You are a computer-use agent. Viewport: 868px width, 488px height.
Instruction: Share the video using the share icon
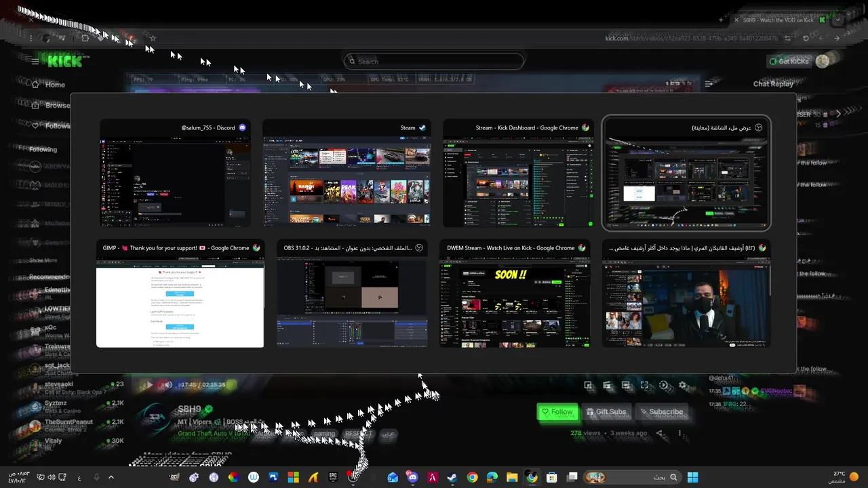pos(660,433)
